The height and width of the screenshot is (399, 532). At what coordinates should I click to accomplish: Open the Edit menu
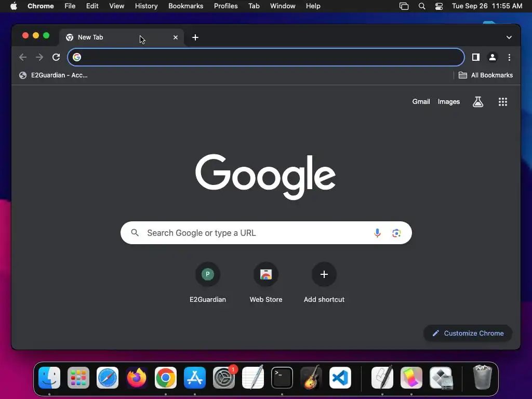coord(92,6)
